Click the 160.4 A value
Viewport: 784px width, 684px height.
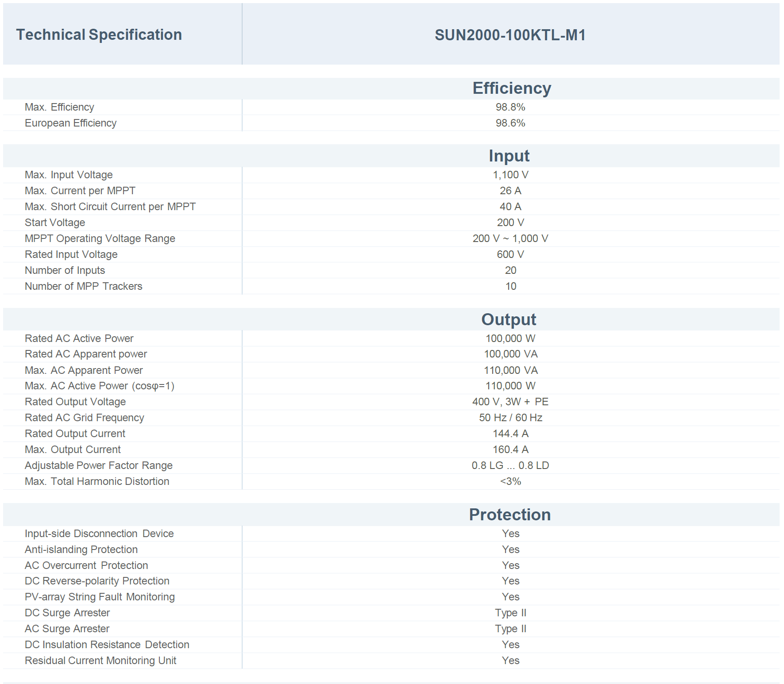point(510,450)
